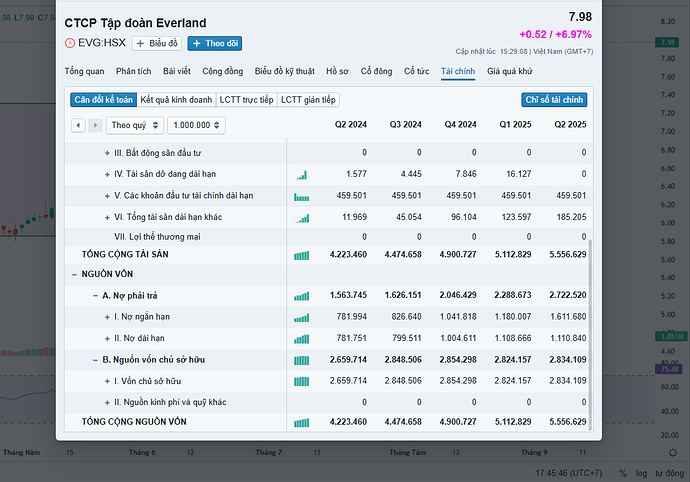Image resolution: width=690 pixels, height=482 pixels.
Task: Click the table's vertical scrollbar
Action: pos(590,335)
